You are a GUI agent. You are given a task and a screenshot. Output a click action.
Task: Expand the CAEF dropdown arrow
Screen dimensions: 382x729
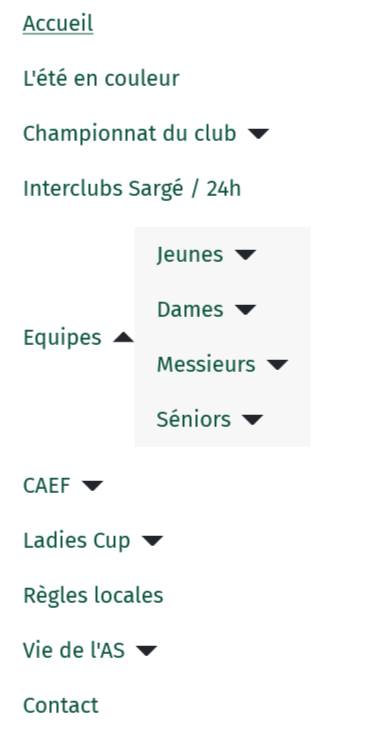point(92,486)
